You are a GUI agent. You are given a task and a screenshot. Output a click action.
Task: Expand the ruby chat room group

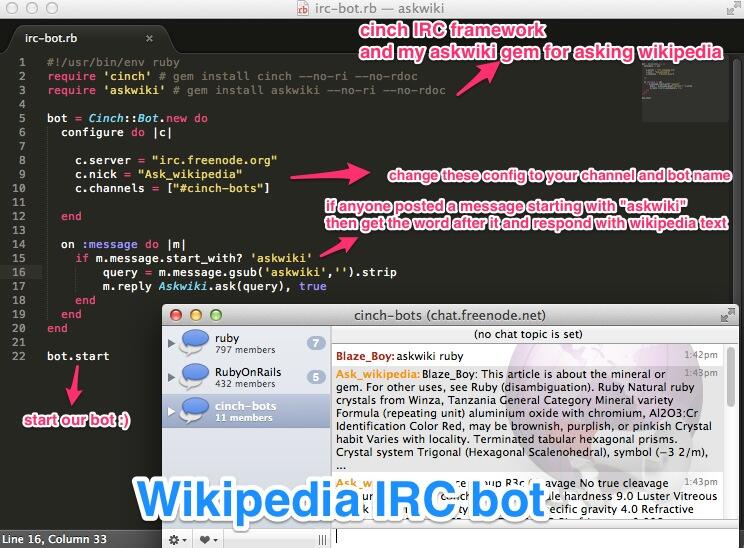tap(171, 343)
